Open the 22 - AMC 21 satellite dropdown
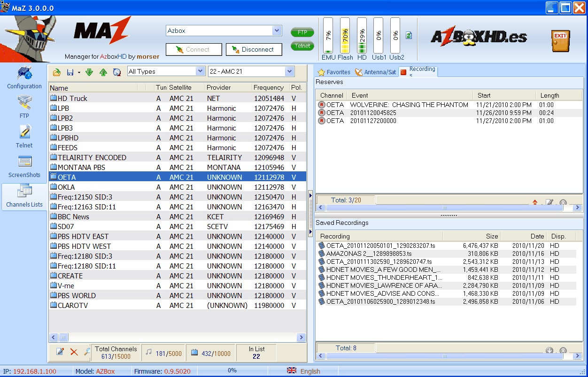Viewport: 588px width, 377px height. (x=289, y=71)
